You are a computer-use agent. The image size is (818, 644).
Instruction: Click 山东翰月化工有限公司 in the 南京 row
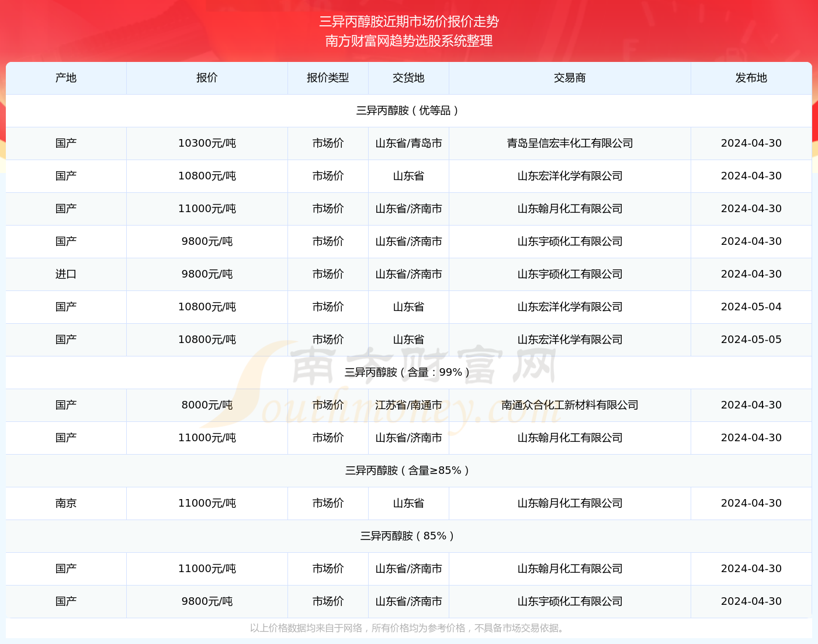[570, 503]
